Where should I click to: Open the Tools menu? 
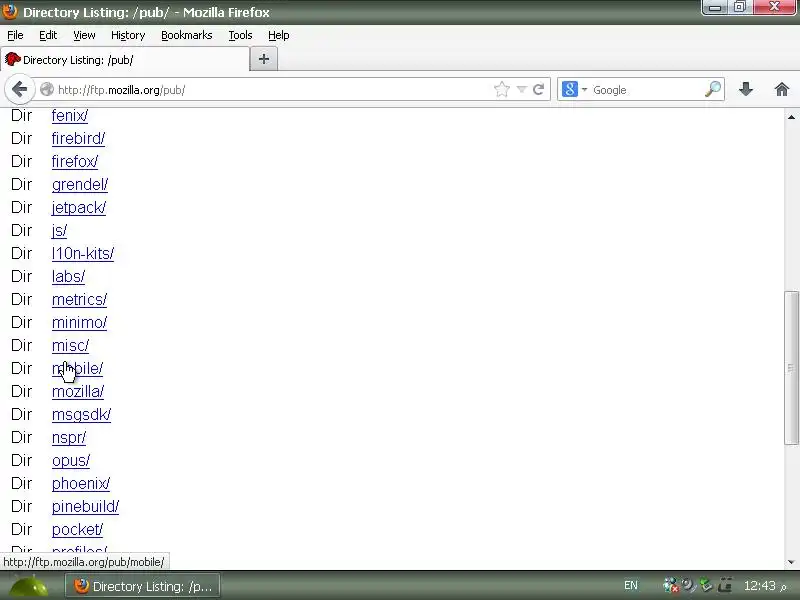240,35
